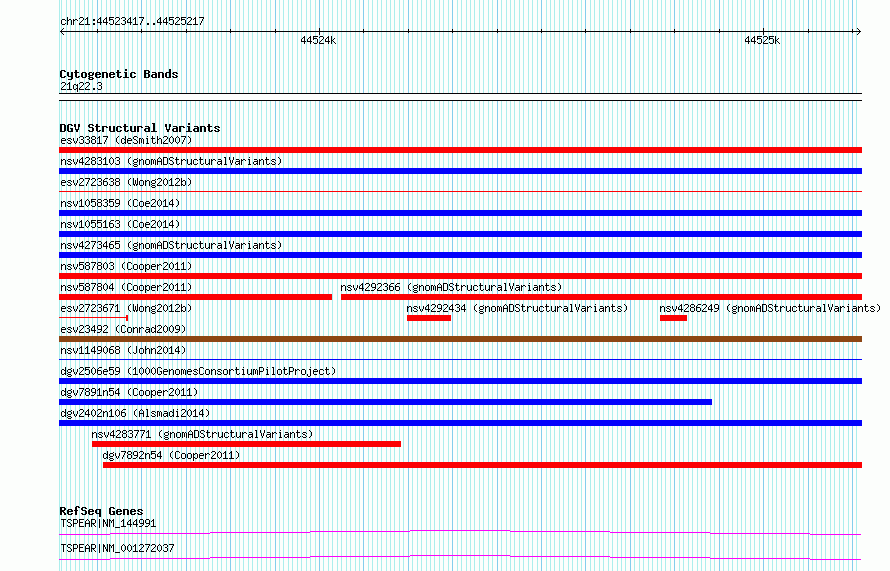This screenshot has width=890, height=571.
Task: Click the 44525k ruler tick label
Action: (762, 40)
